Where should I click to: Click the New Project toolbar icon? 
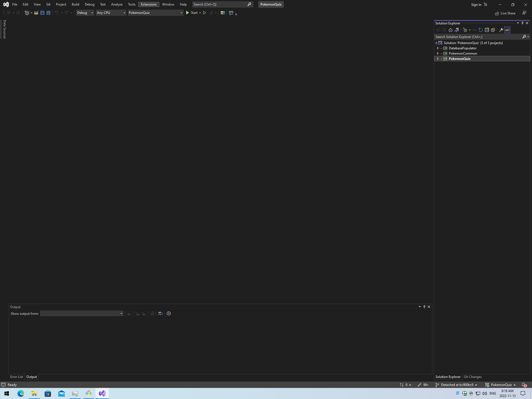(x=27, y=13)
